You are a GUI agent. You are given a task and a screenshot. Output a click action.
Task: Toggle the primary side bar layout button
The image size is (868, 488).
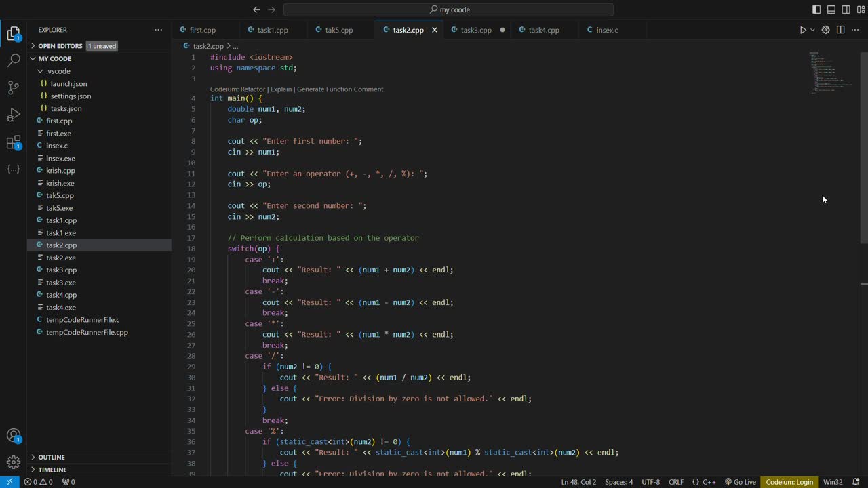[816, 9]
